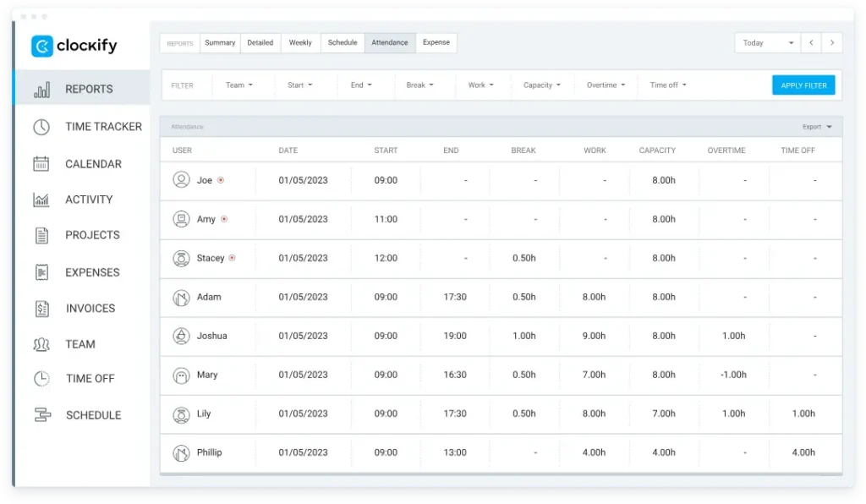Open the Calendar from the sidebar
Viewport: 866px width, 504px height.
[41, 163]
